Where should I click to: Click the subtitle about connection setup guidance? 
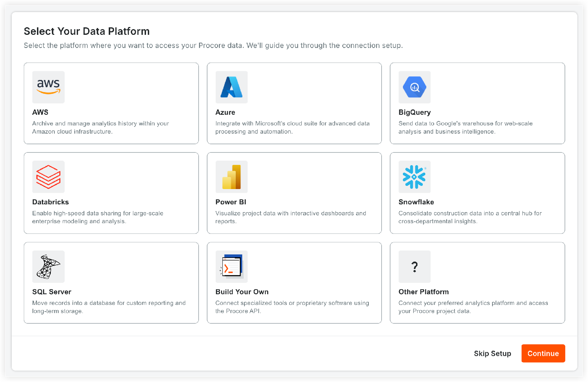point(213,45)
